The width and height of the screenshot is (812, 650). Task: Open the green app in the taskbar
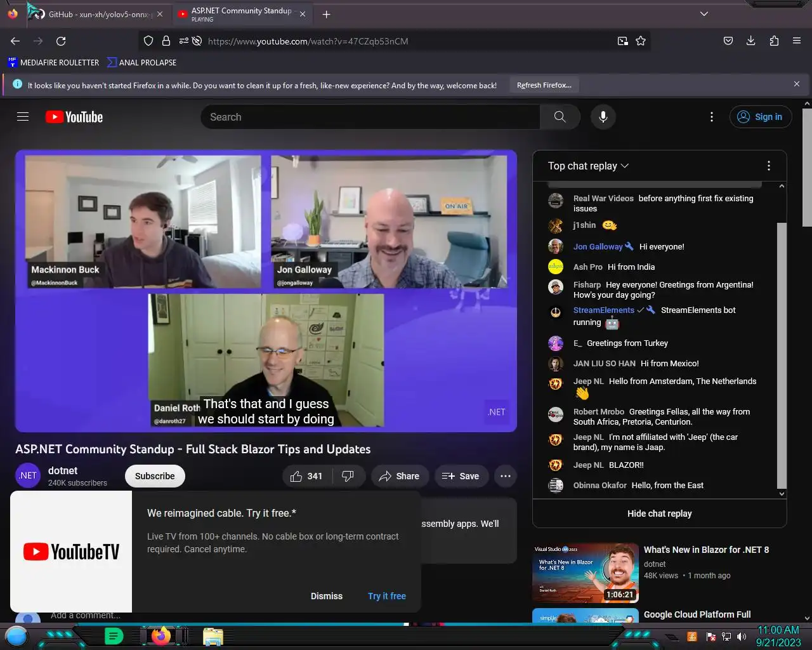(114, 635)
